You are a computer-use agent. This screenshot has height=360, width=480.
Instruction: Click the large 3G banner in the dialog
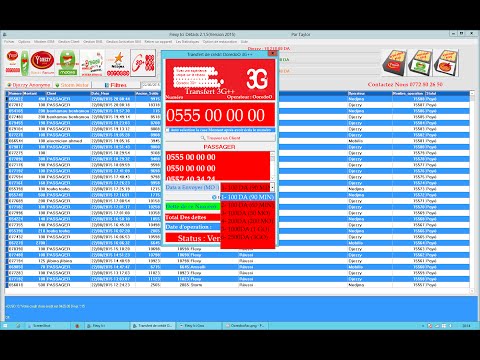click(220, 80)
